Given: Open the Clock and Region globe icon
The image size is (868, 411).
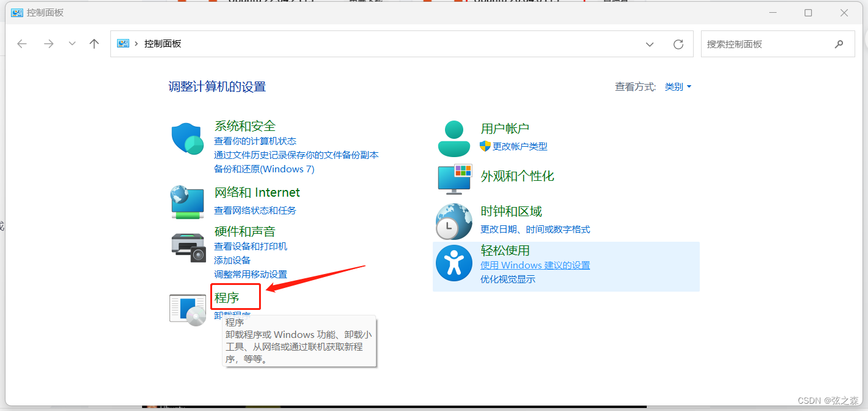Looking at the screenshot, I should [454, 221].
